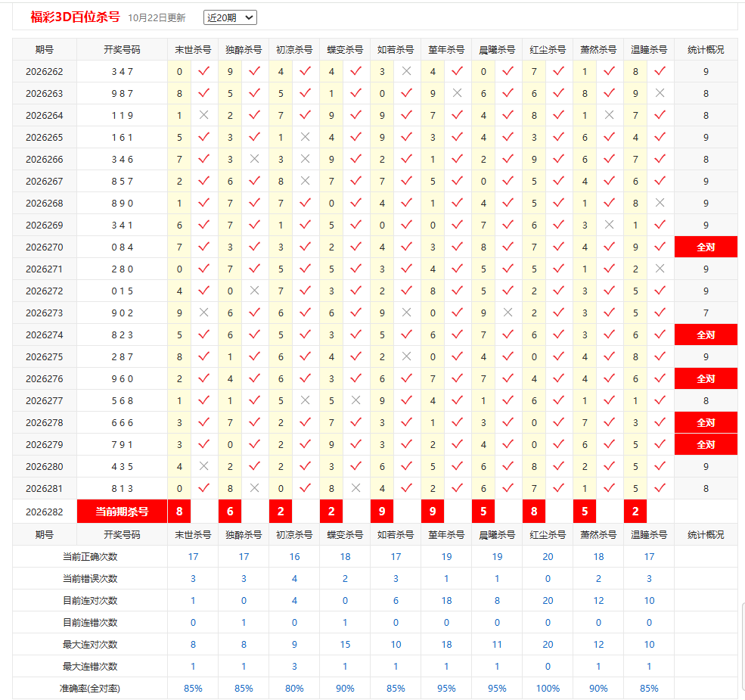Screen dimensions: 745x700
Task: Select the X mark for 末世杀号 in row 2026264
Action: 203,115
